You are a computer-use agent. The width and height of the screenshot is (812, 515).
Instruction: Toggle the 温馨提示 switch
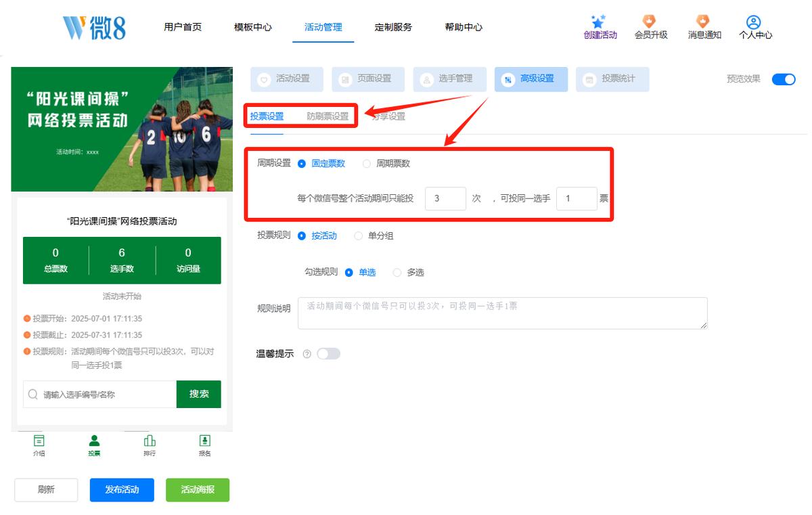point(328,354)
